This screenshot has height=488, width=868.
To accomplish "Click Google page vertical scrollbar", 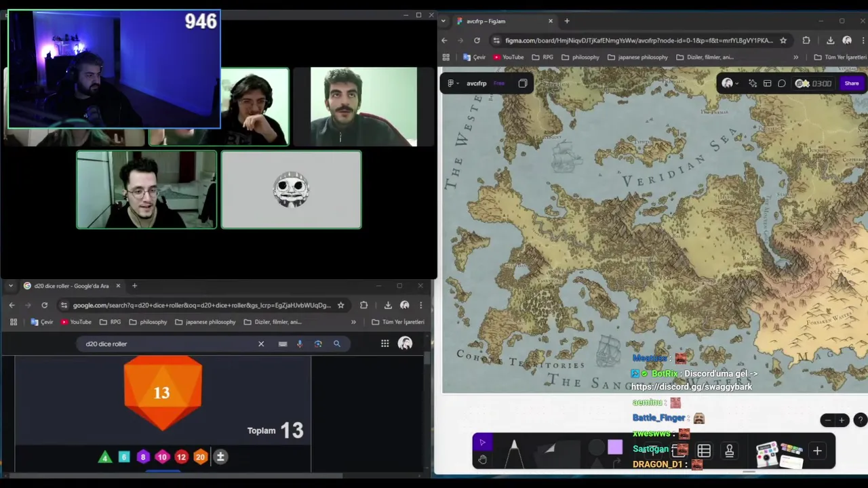I will coord(428,359).
